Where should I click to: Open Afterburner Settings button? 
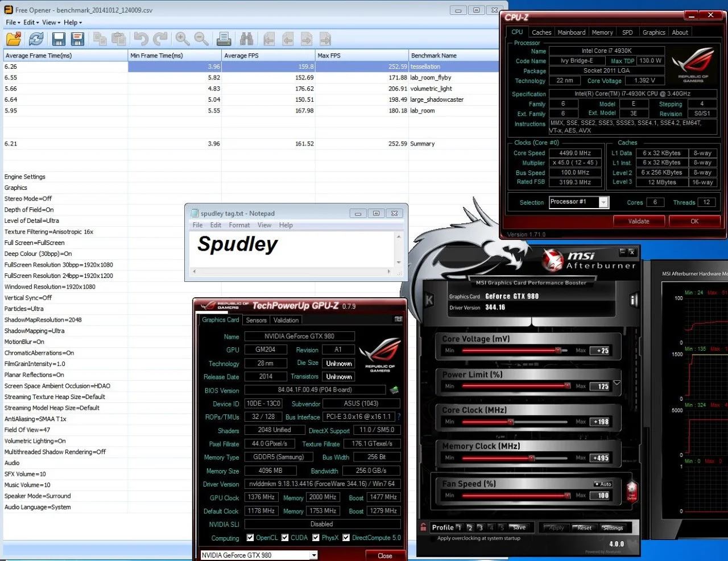pyautogui.click(x=613, y=527)
